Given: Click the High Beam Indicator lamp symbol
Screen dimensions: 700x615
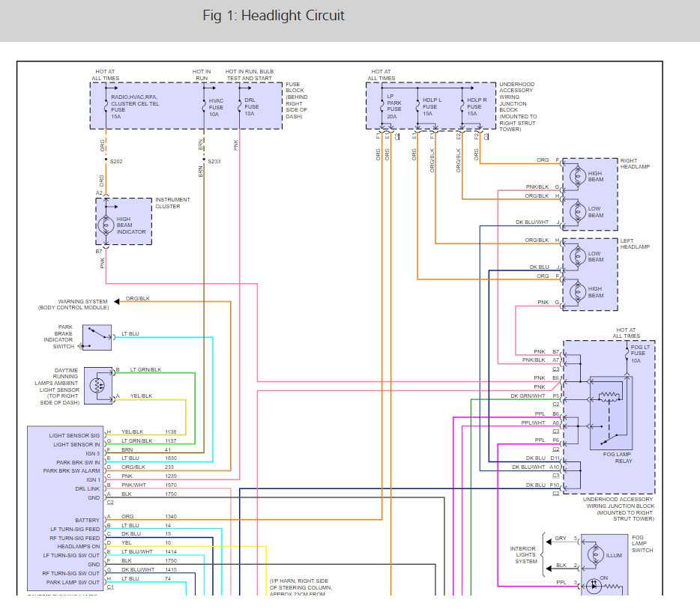Looking at the screenshot, I should (x=106, y=225).
